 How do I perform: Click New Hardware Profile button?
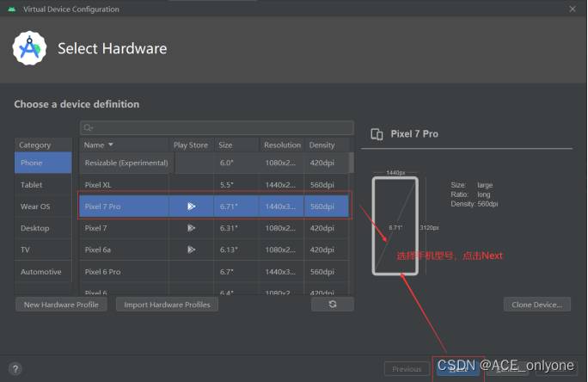click(61, 305)
